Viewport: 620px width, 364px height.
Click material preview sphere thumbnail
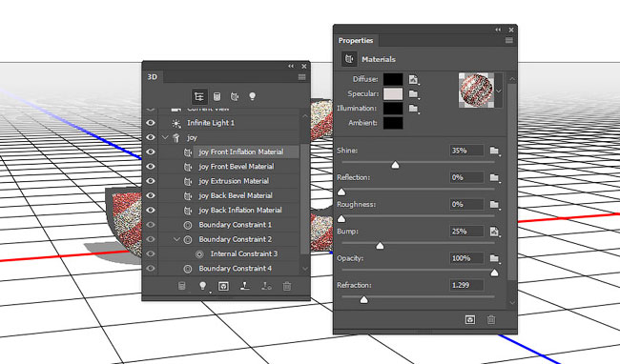click(477, 91)
